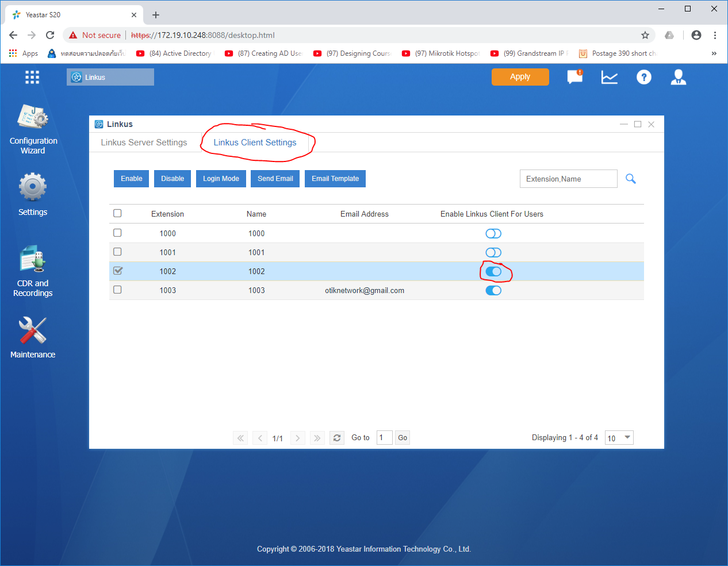Open the Creating AD Users bookmark
728x566 pixels.
coord(263,53)
